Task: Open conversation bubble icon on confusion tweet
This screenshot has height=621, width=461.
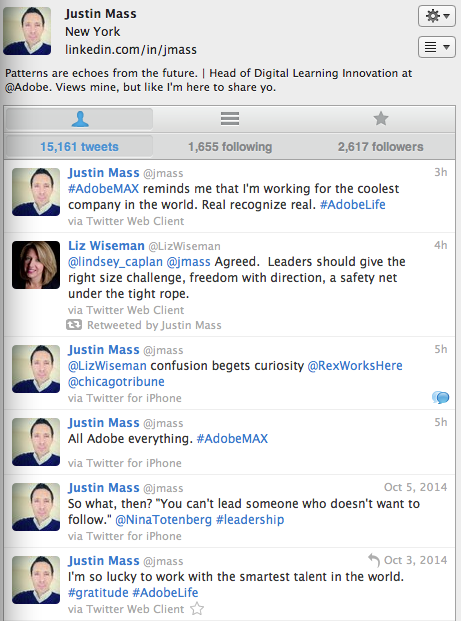Action: (440, 397)
